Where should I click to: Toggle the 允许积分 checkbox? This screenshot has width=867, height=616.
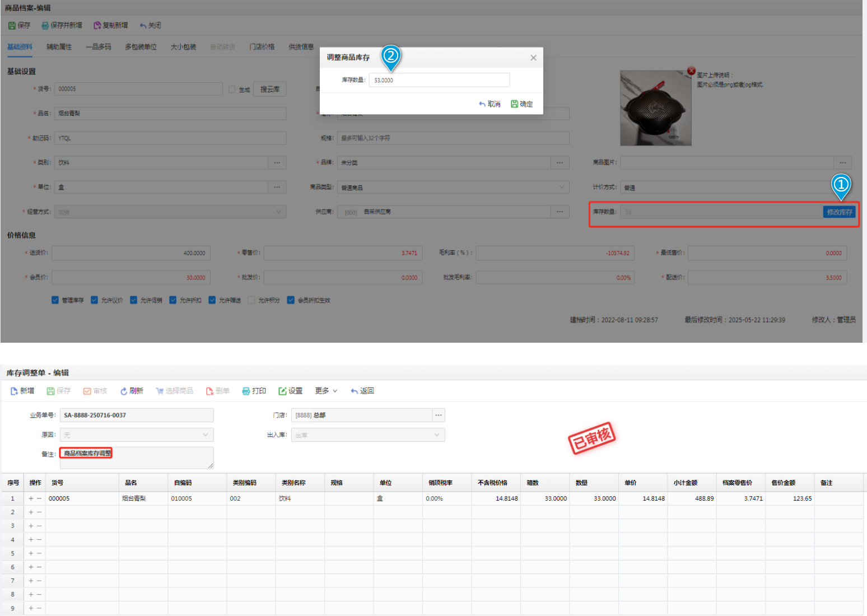(251, 300)
